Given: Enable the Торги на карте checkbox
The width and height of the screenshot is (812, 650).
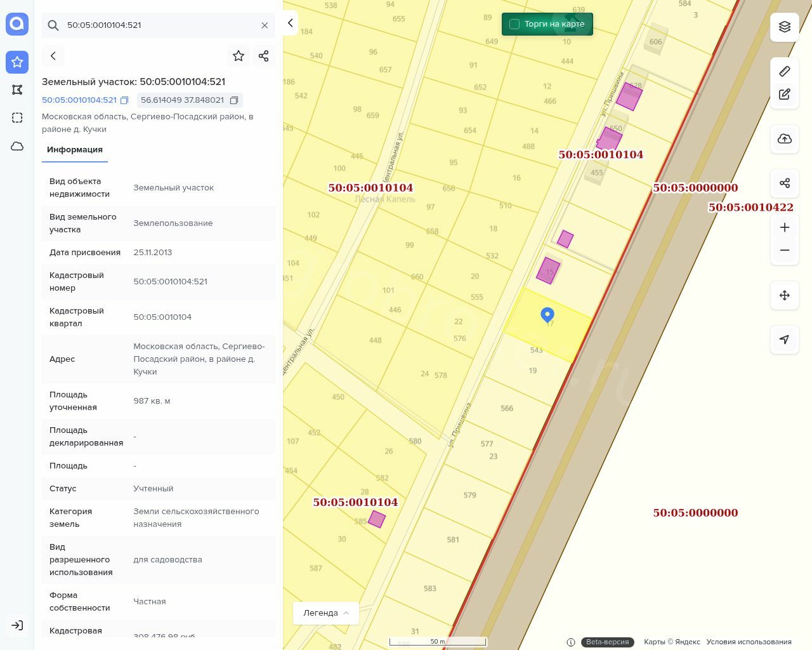Looking at the screenshot, I should point(514,24).
